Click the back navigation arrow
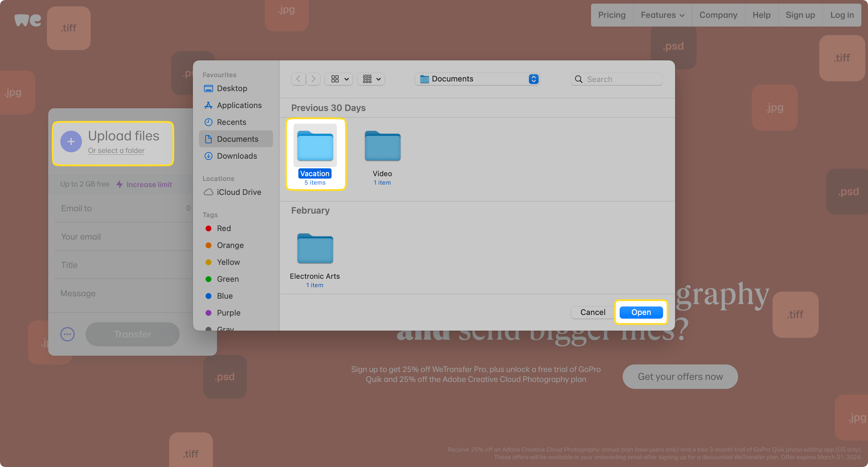Viewport: 868px width, 467px height. click(x=299, y=79)
